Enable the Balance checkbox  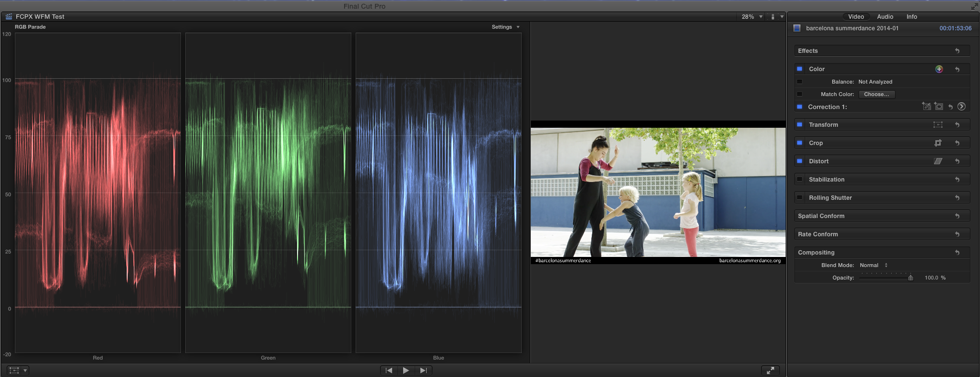coord(800,82)
